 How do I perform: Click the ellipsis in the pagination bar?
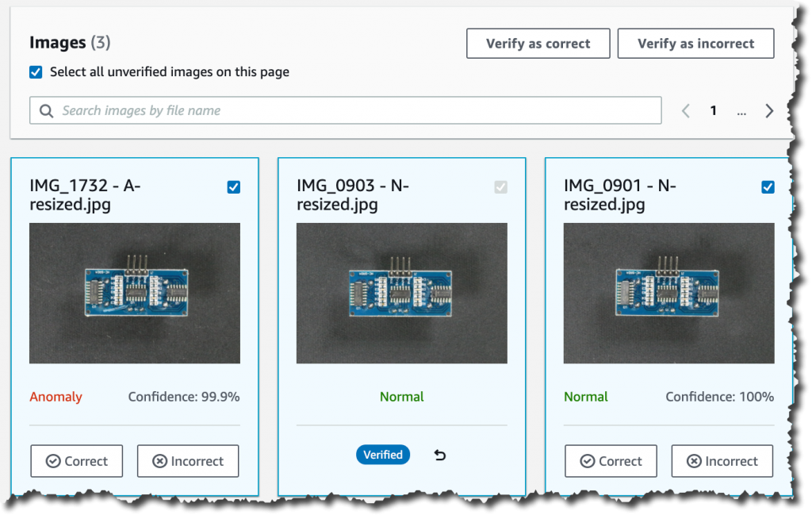(x=741, y=112)
